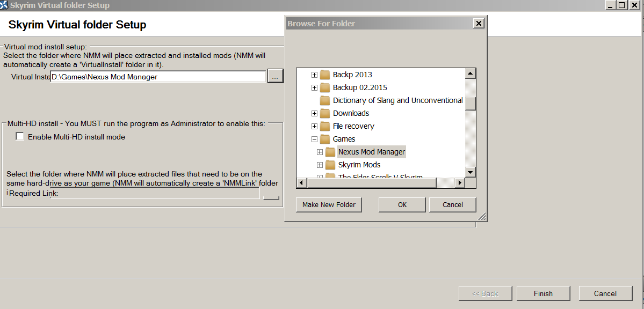Click the Games folder icon
This screenshot has height=309, width=644.
[325, 139]
